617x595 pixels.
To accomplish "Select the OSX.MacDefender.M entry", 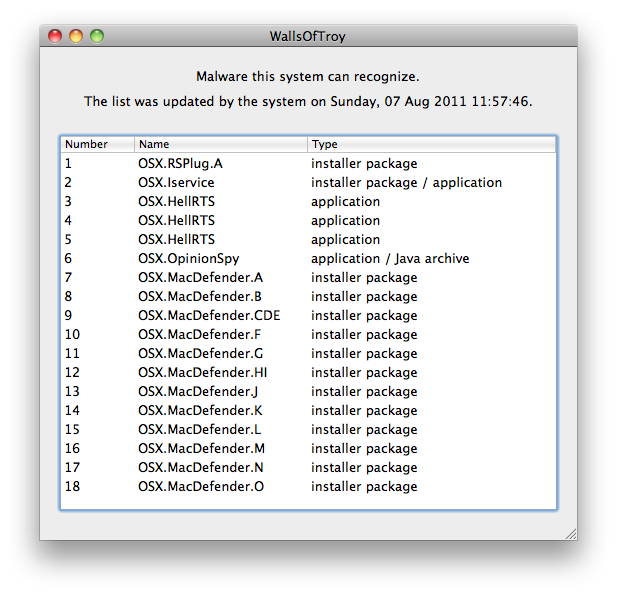I will click(201, 448).
